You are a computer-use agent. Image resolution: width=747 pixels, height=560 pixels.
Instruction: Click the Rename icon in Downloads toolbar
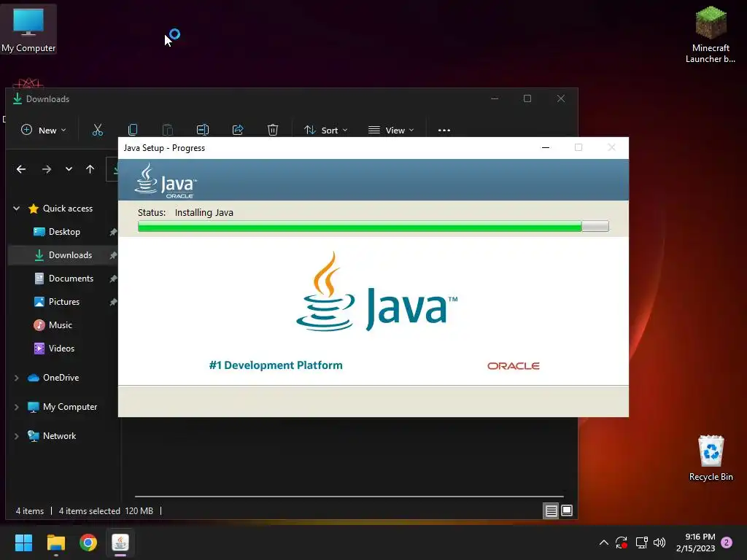pos(203,130)
